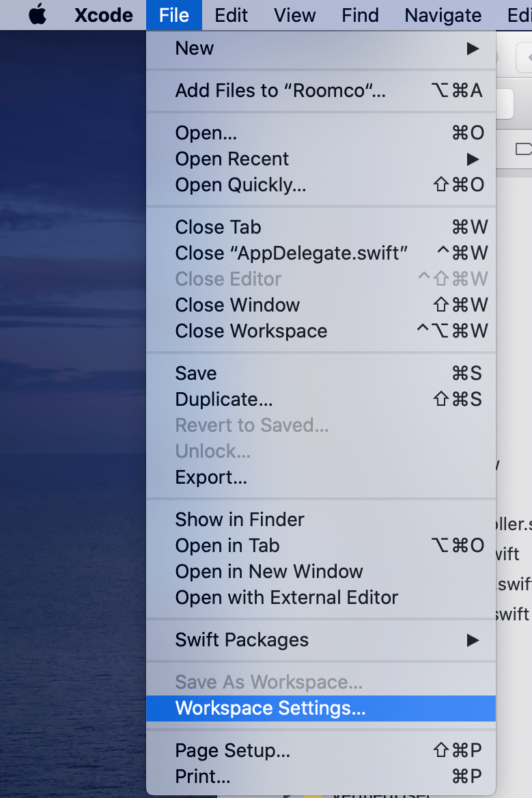
Task: Expand the New submenu
Action: tap(195, 49)
